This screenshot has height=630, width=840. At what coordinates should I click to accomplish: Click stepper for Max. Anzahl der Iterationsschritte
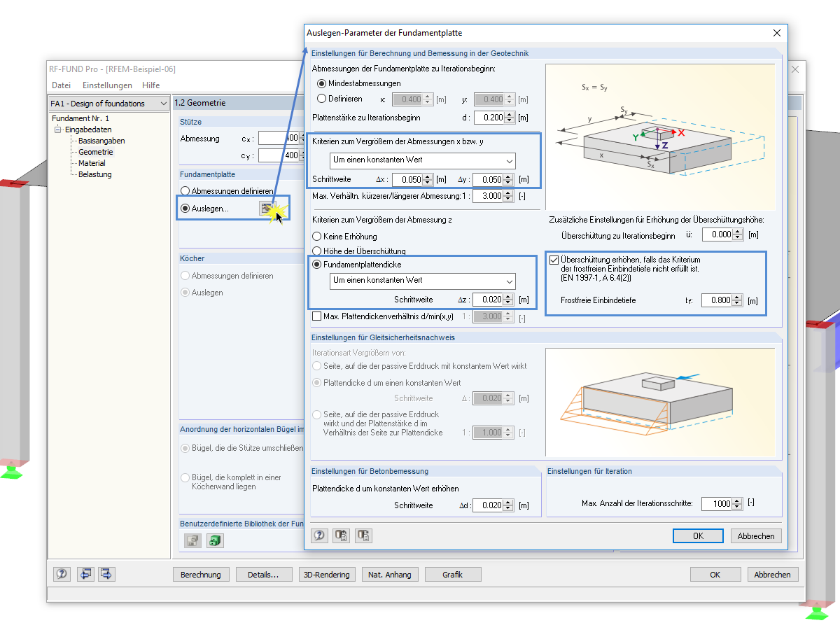pos(738,504)
